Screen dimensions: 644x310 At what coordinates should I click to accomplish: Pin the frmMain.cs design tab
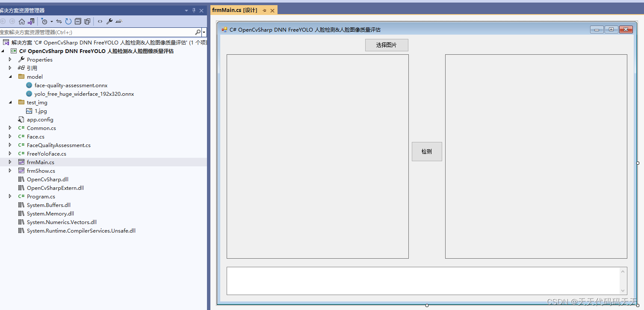[264, 10]
